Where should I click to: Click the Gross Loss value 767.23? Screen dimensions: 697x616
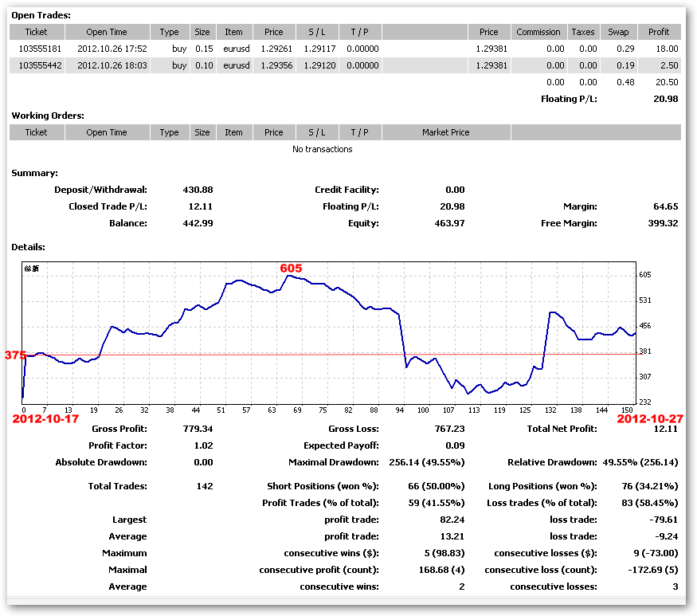pyautogui.click(x=449, y=429)
